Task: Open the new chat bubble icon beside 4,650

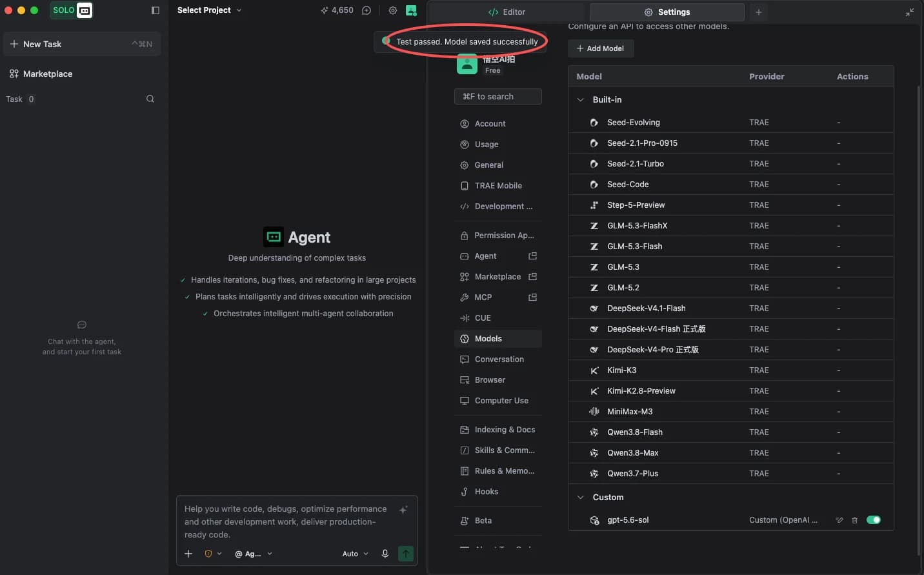Action: click(x=367, y=10)
